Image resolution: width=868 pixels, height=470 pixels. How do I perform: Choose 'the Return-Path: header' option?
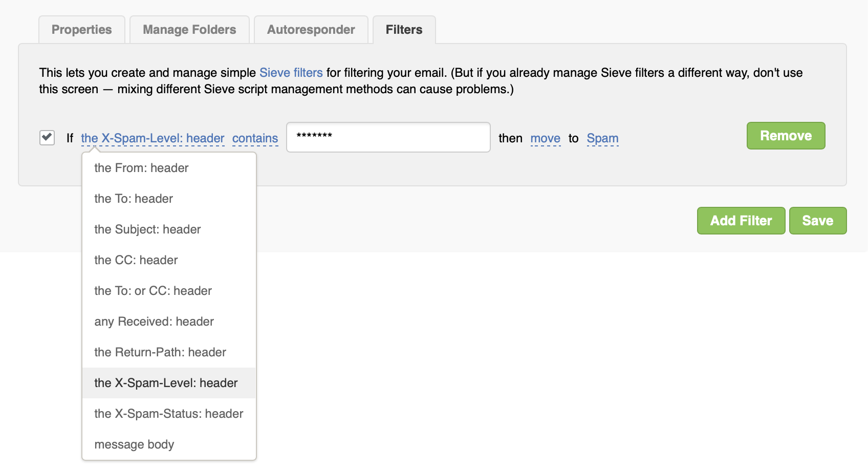click(169, 352)
